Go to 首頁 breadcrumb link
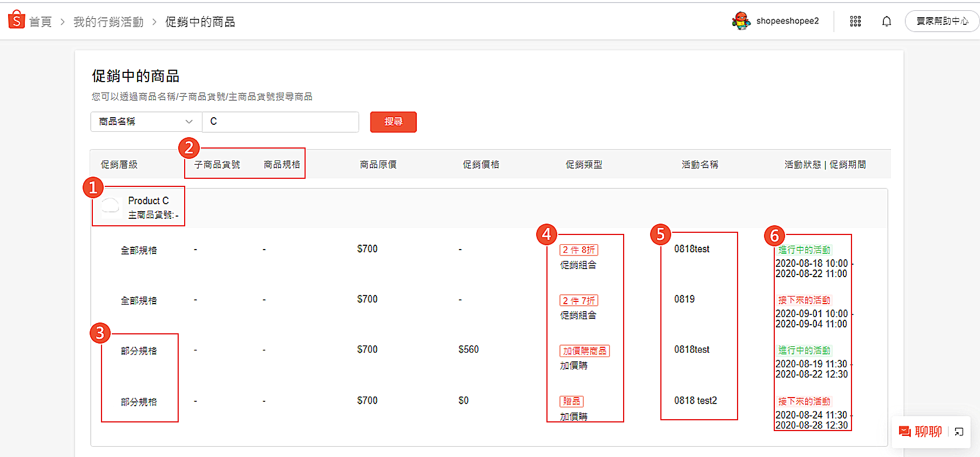The image size is (980, 457). pyautogui.click(x=40, y=22)
